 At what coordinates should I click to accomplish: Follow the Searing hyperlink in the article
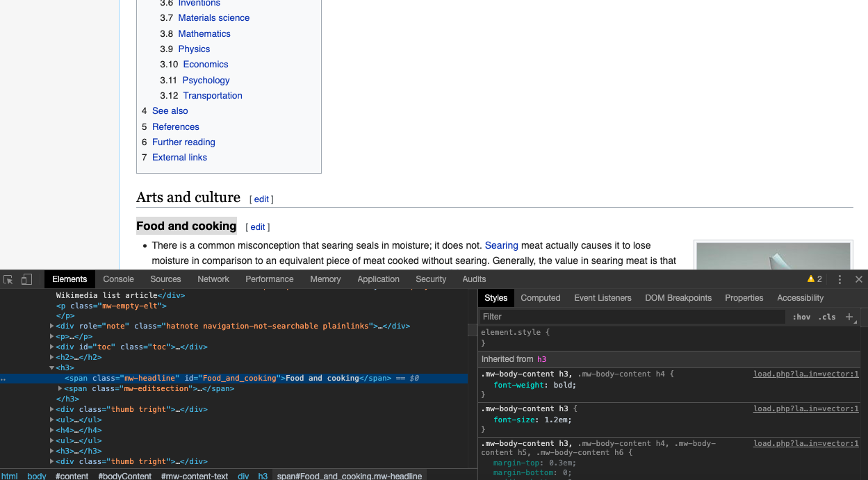(501, 245)
